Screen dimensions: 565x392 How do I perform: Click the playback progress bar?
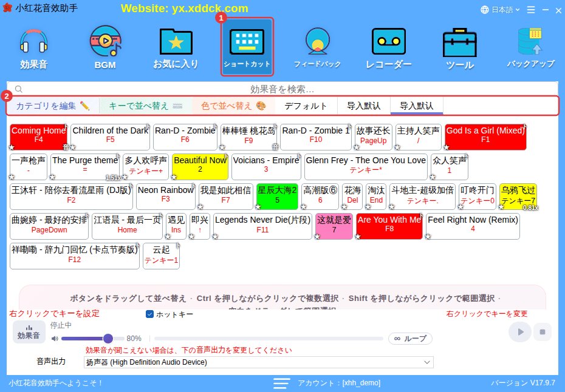pos(269,339)
